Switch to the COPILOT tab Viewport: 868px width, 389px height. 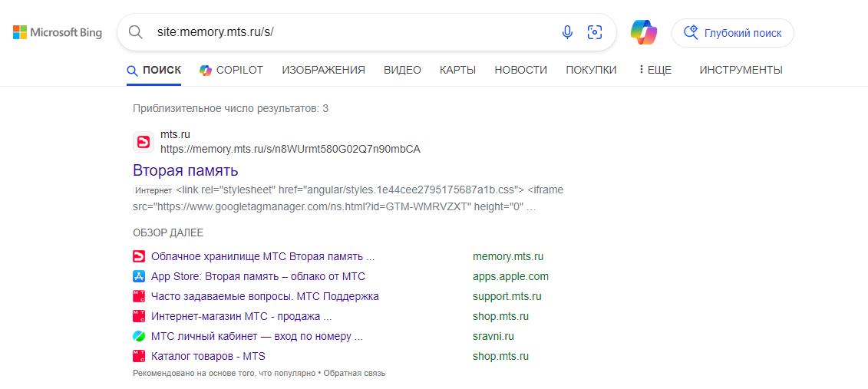(232, 71)
